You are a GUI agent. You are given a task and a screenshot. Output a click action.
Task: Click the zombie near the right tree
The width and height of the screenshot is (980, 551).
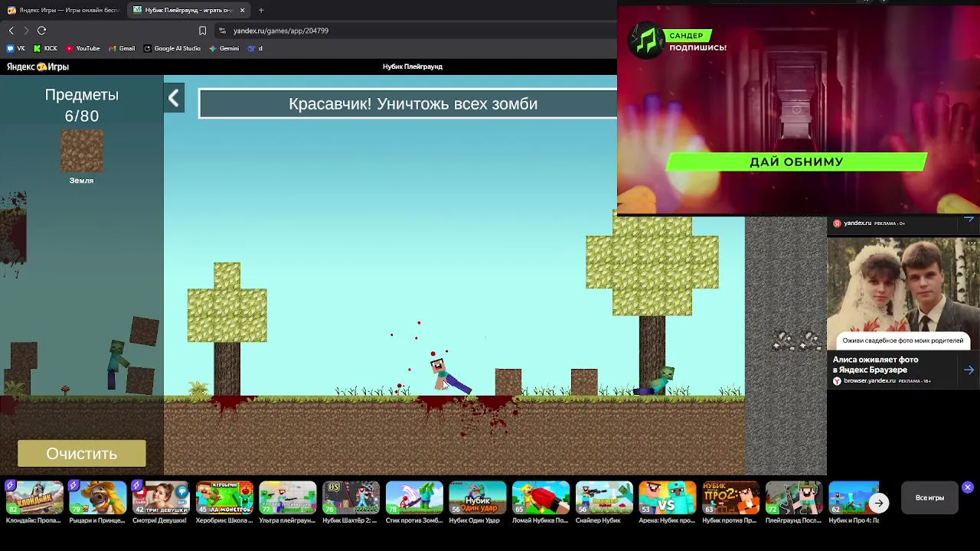coord(655,381)
